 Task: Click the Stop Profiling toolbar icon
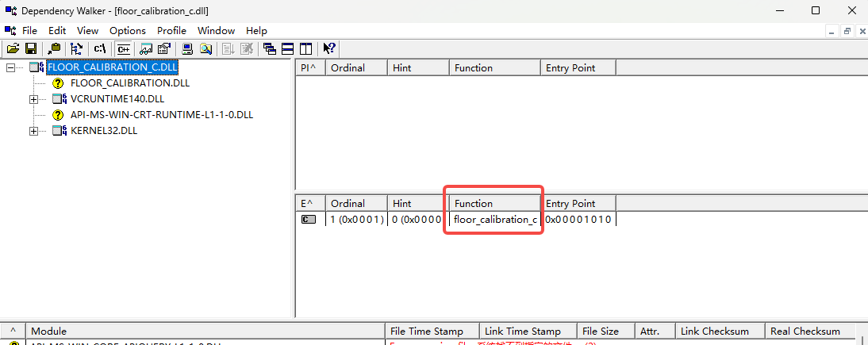click(248, 48)
